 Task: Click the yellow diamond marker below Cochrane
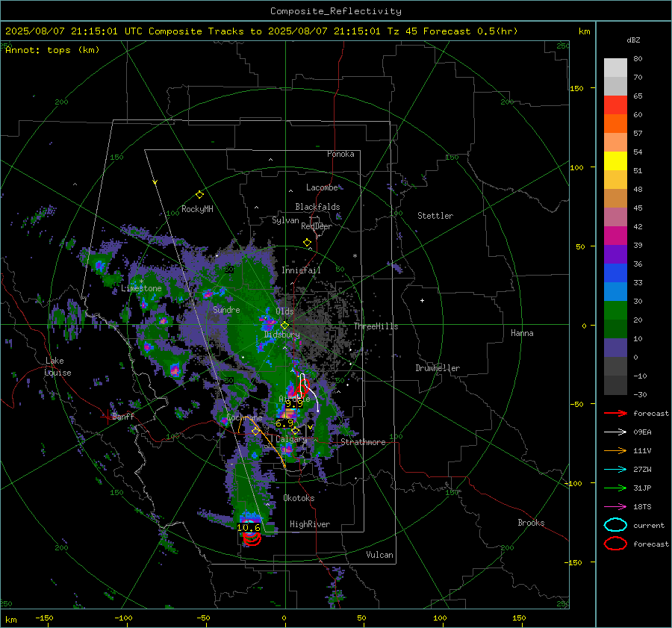256,431
